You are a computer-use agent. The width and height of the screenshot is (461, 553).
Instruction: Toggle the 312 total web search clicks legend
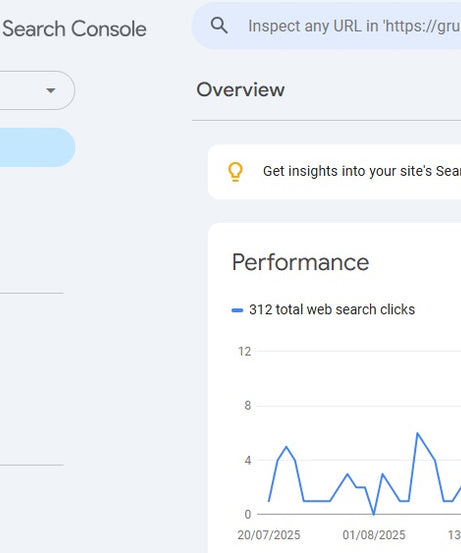[323, 310]
